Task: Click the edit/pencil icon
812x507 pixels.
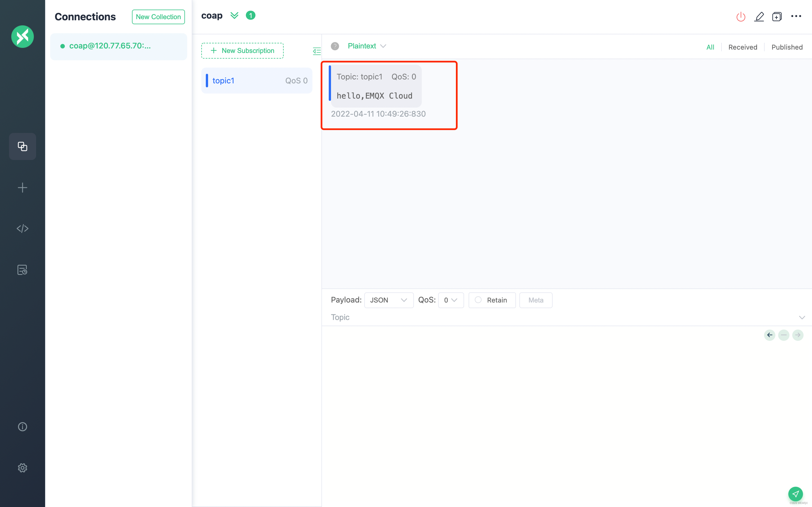Action: pyautogui.click(x=759, y=16)
